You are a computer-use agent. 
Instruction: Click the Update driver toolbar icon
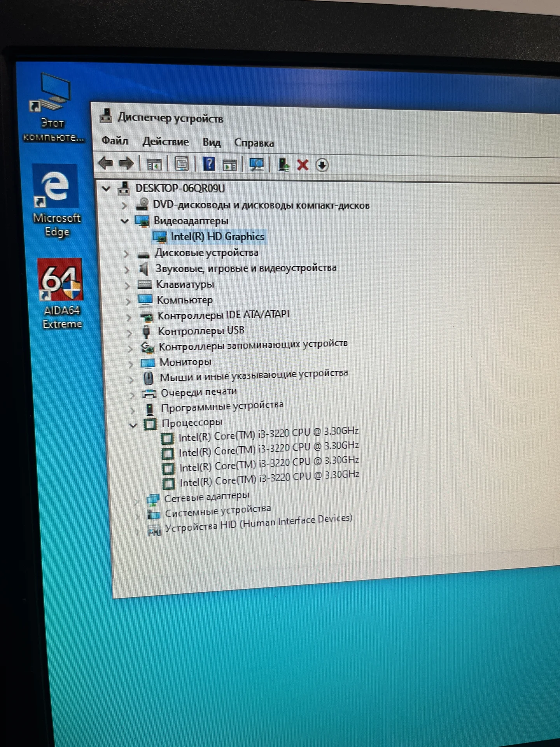(283, 165)
